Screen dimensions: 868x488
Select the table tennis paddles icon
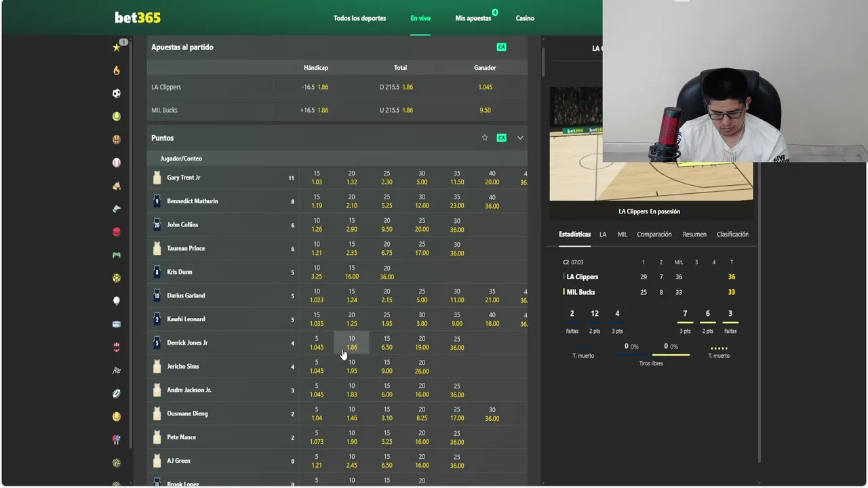coord(117,440)
